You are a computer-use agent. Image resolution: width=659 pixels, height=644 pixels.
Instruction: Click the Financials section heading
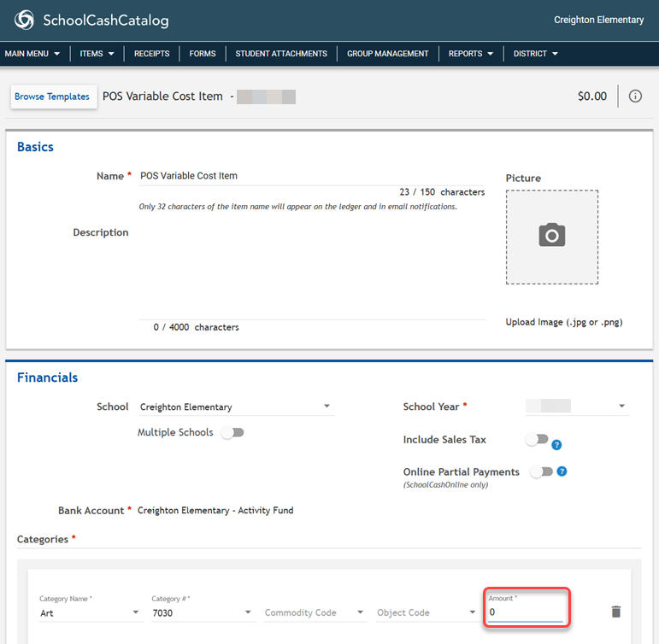pos(48,378)
